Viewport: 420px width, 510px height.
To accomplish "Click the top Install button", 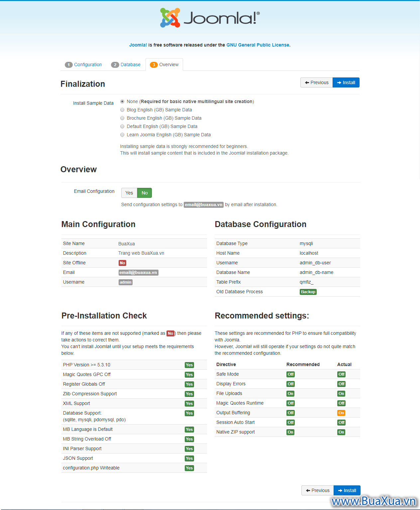I will 346,82.
